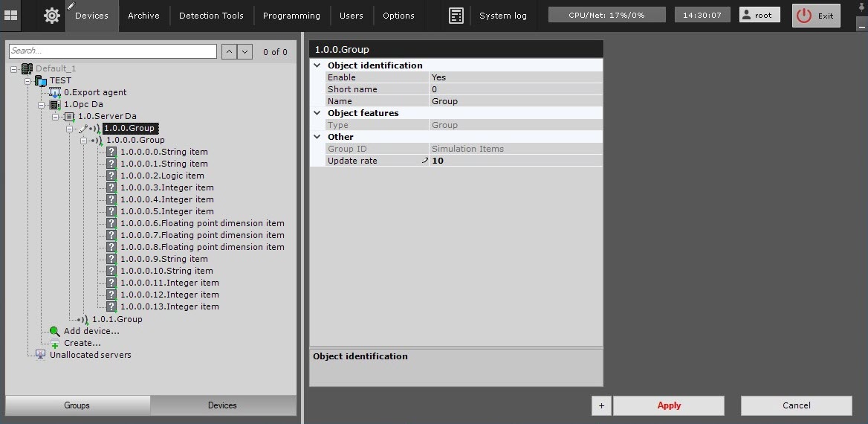Jump to next search result arrow

[245, 51]
